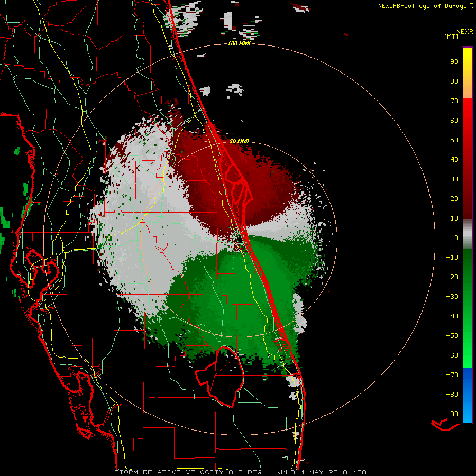Click the -90 value on the velocity scale

pyautogui.click(x=452, y=414)
